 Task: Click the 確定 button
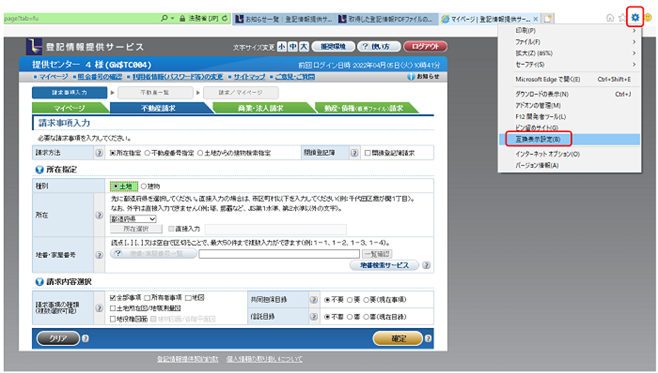(398, 338)
